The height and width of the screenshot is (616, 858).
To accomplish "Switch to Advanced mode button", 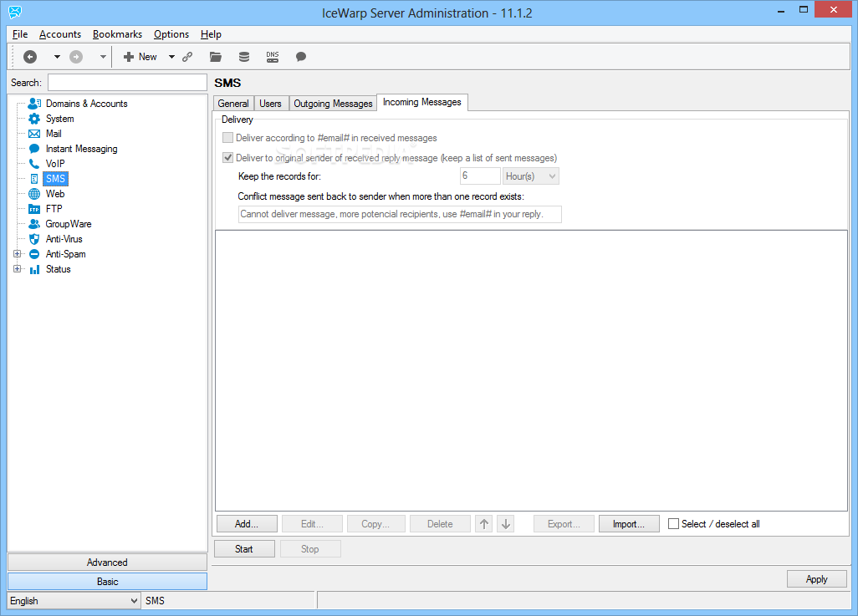I will coord(107,563).
